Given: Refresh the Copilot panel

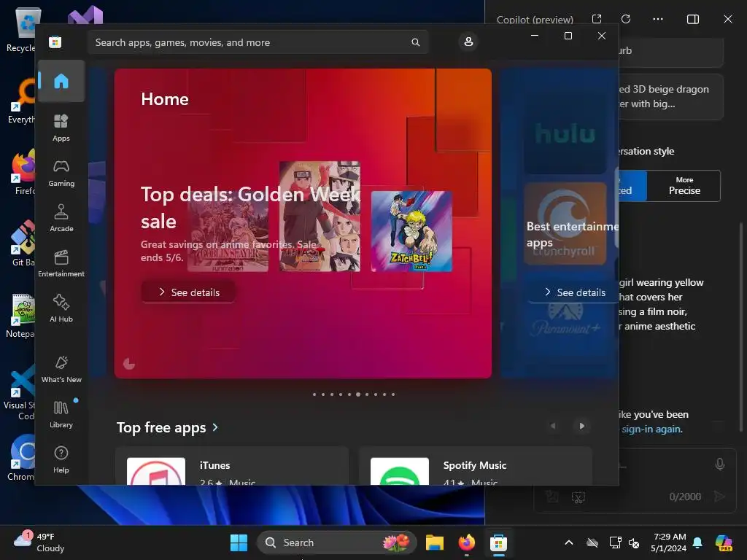Looking at the screenshot, I should pyautogui.click(x=626, y=19).
